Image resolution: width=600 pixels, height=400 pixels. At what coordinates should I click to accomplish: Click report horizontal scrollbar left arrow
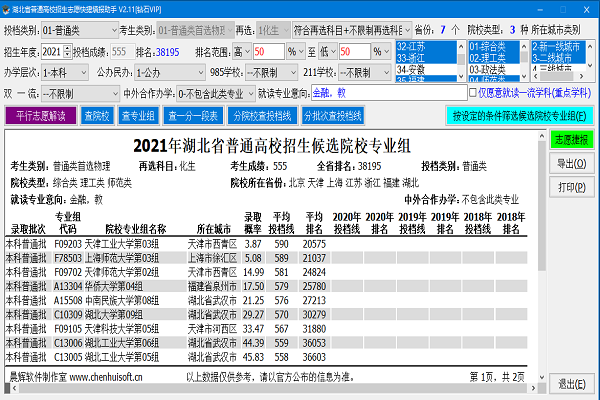[15, 388]
